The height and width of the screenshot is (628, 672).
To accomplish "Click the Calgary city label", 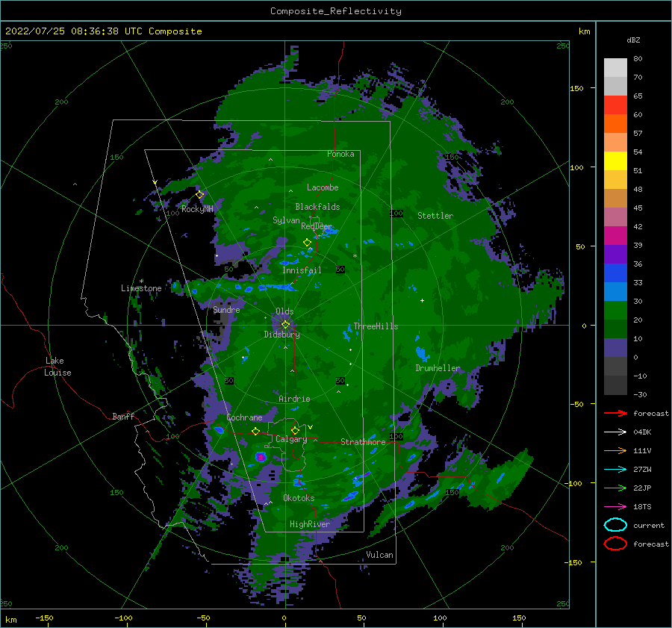I will 291,439.
